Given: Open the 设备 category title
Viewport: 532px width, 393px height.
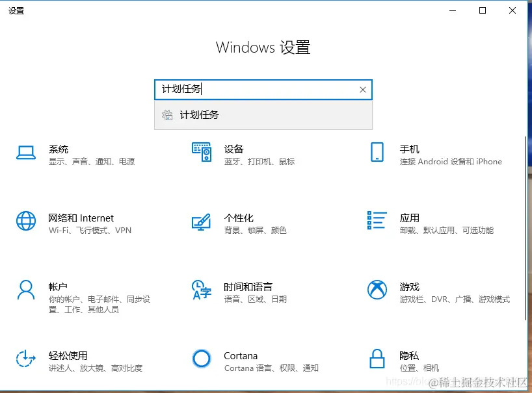Looking at the screenshot, I should (x=233, y=149).
